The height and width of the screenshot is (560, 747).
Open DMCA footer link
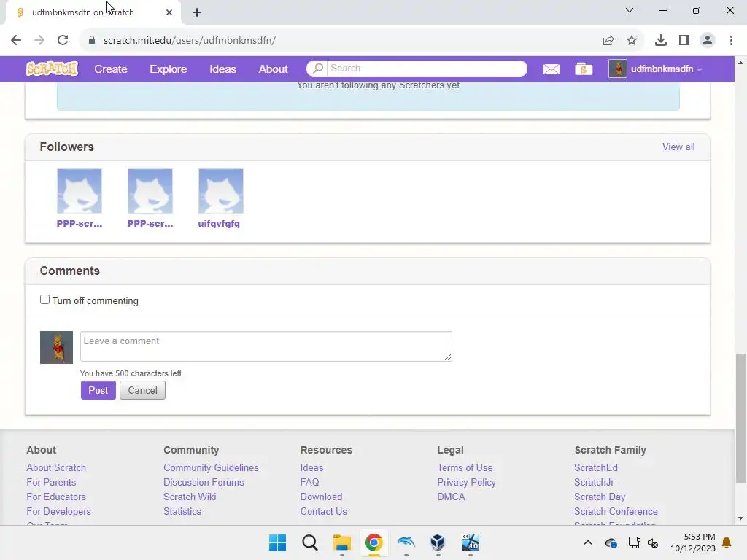451,497
